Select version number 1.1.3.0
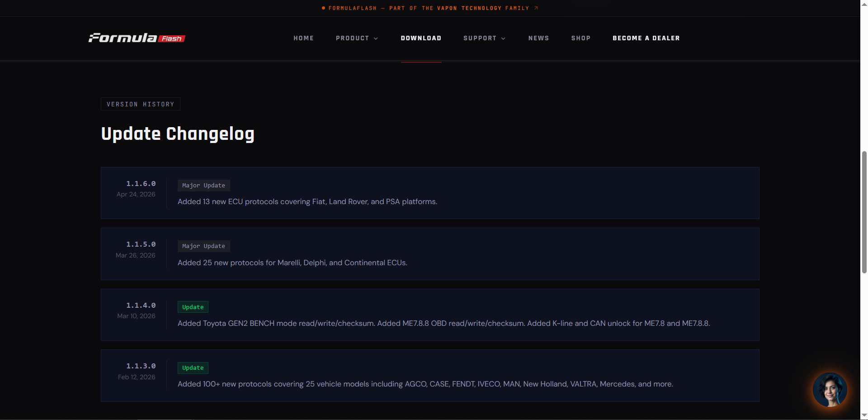The height and width of the screenshot is (420, 868). click(x=141, y=366)
